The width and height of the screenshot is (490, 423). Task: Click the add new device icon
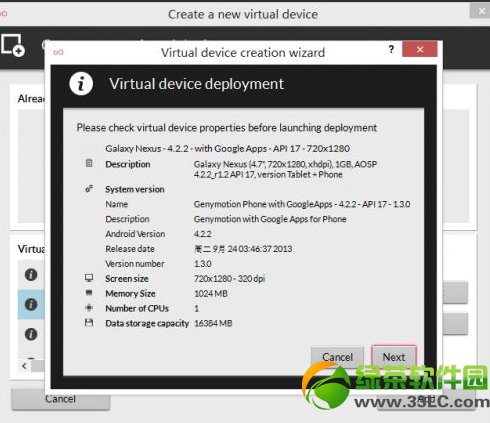point(13,45)
